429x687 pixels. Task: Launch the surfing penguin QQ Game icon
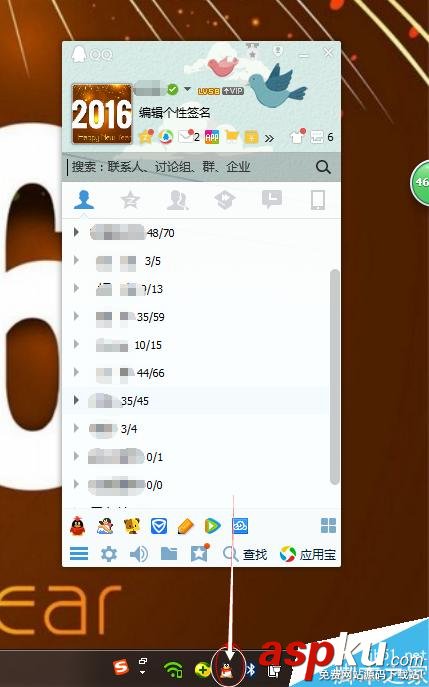pos(105,526)
